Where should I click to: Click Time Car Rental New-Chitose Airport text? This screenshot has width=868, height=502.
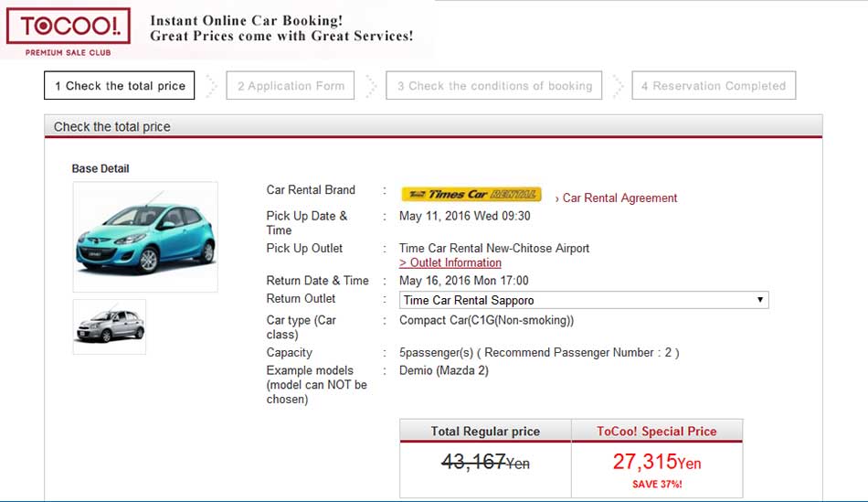[494, 248]
